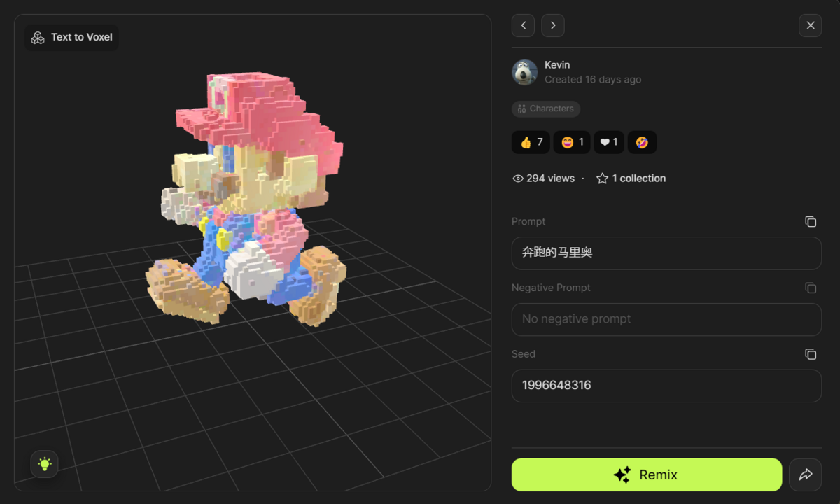Click the Seed label
This screenshot has height=504, width=840.
point(524,354)
